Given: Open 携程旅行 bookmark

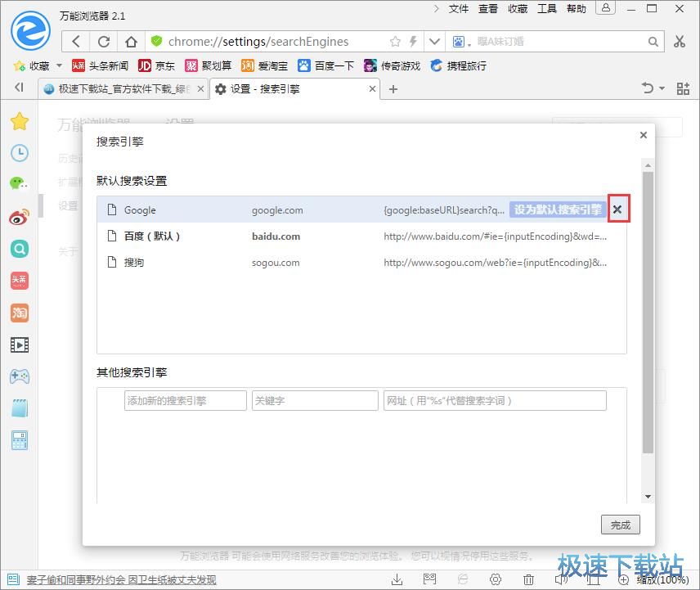Looking at the screenshot, I should click(459, 65).
